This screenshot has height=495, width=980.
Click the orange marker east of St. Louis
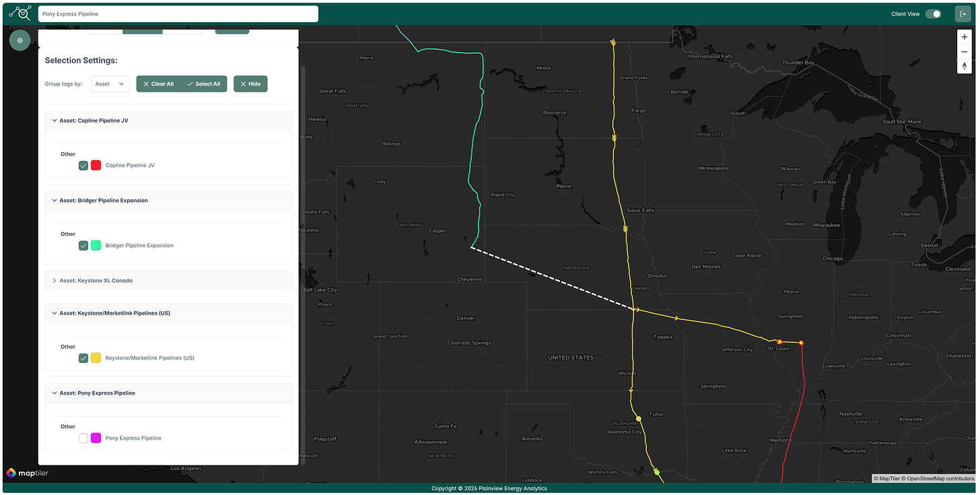pyautogui.click(x=801, y=343)
